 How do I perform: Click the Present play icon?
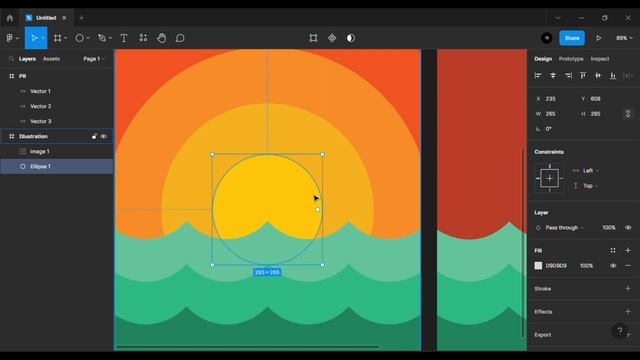(x=598, y=38)
